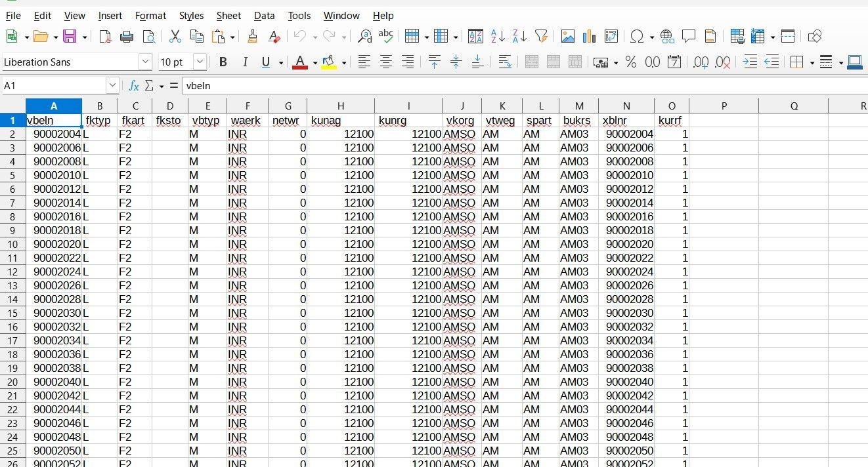Viewport: 868px width, 467px height.
Task: Insert a chart
Action: (590, 37)
